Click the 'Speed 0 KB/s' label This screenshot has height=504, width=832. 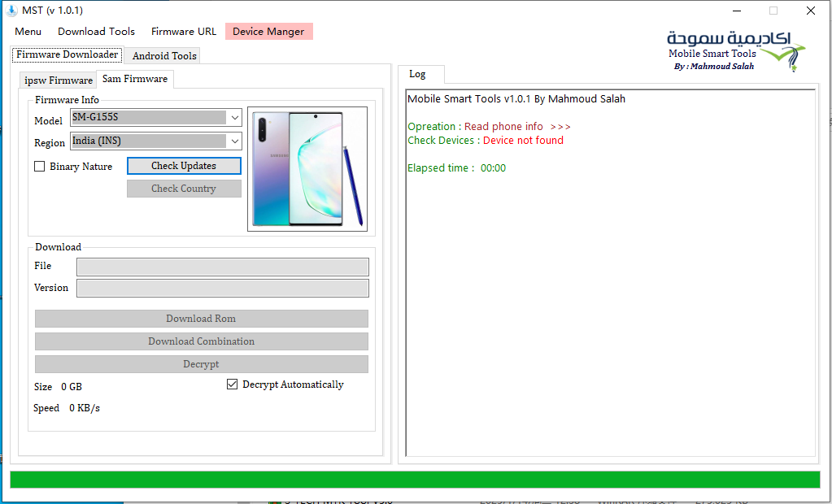[x=67, y=408]
